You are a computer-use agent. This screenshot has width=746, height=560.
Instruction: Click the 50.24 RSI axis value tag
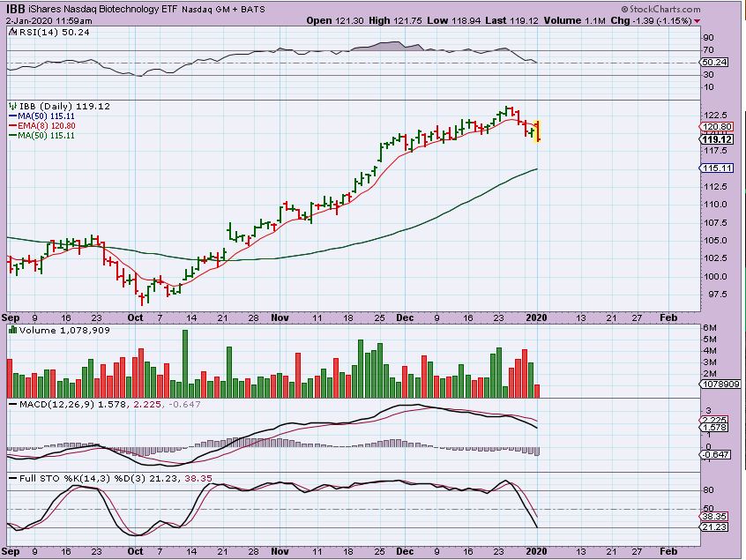[715, 63]
